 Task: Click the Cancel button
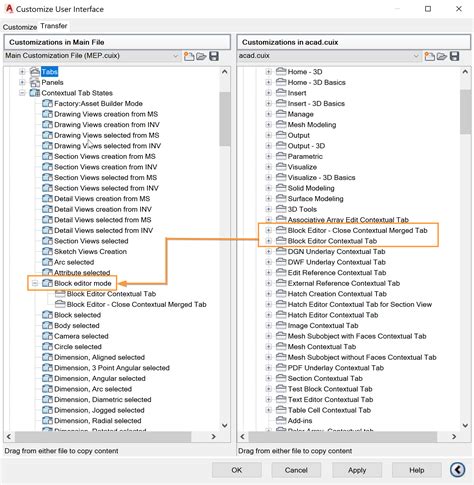pyautogui.click(x=296, y=470)
